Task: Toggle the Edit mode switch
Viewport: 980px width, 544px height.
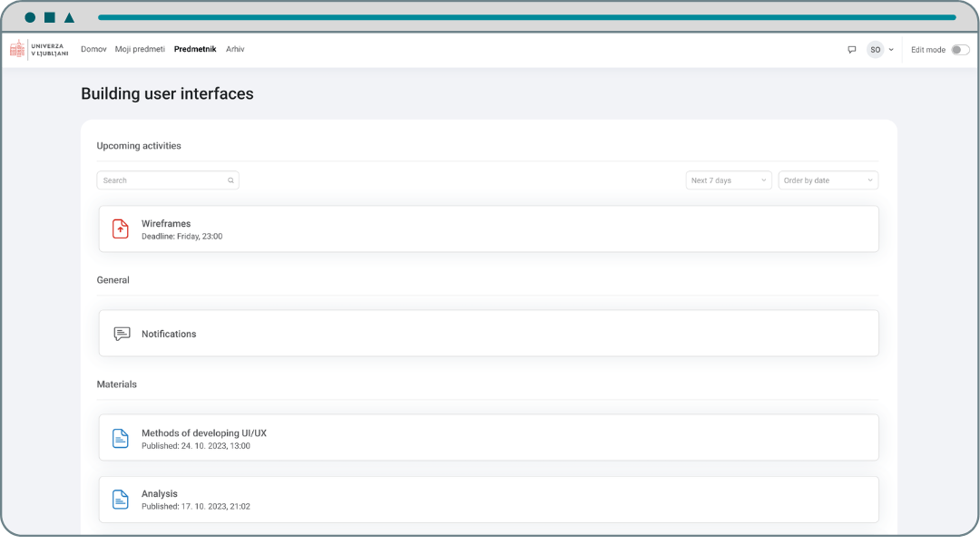Action: click(960, 50)
